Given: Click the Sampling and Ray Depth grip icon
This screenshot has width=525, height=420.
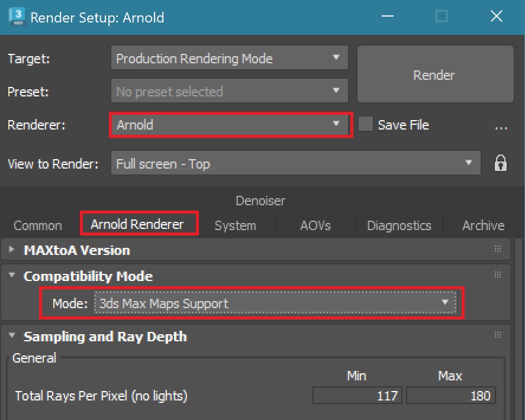Looking at the screenshot, I should coord(498,335).
